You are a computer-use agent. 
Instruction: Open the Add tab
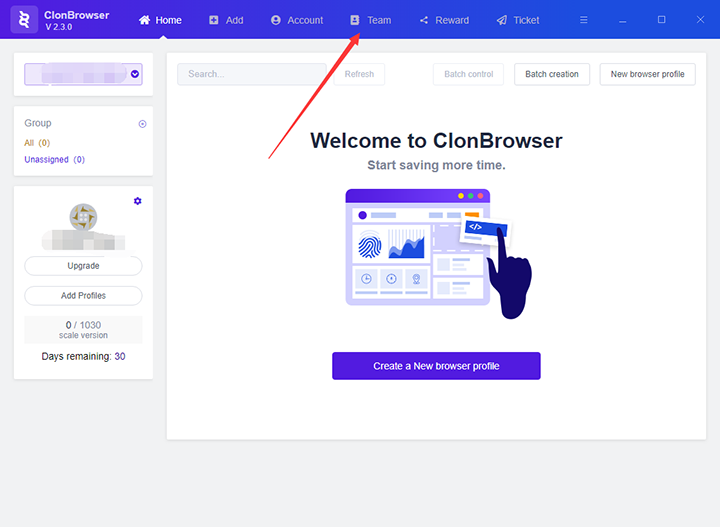click(226, 20)
